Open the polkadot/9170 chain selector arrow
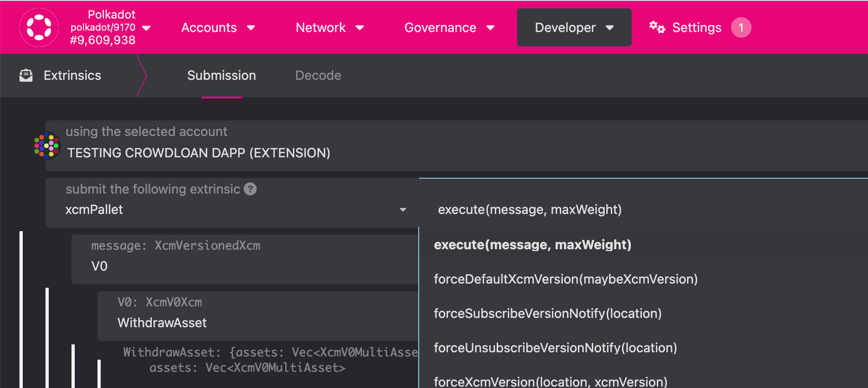This screenshot has height=388, width=868. click(x=146, y=28)
